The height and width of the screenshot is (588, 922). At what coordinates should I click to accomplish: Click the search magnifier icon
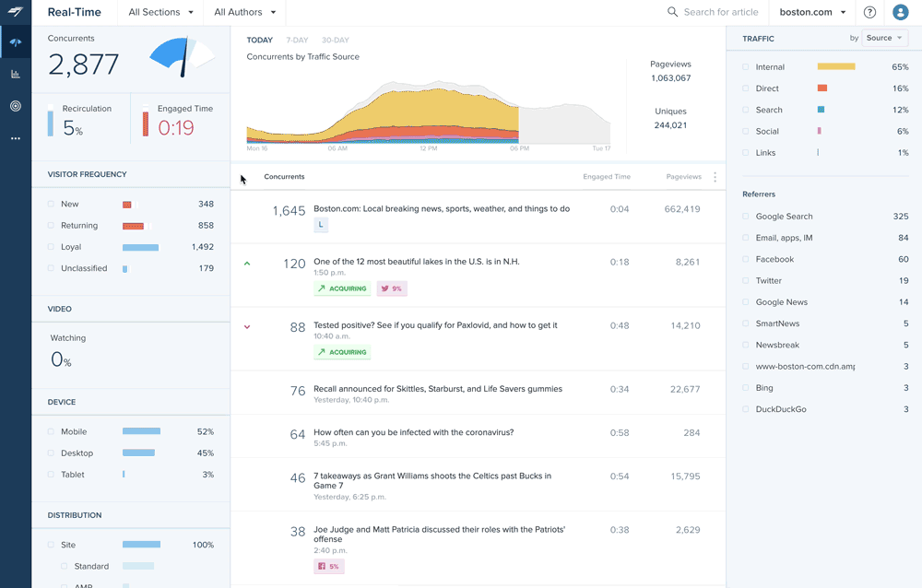point(672,12)
